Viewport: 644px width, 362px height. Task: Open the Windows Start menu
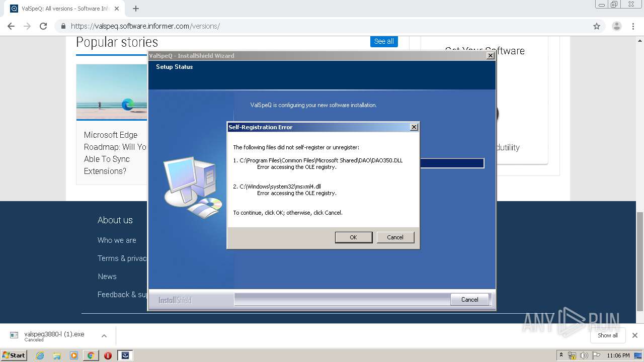14,355
